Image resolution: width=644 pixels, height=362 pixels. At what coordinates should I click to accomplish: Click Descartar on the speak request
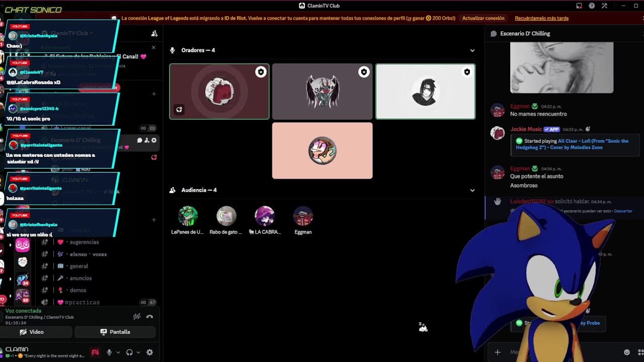pos(623,211)
